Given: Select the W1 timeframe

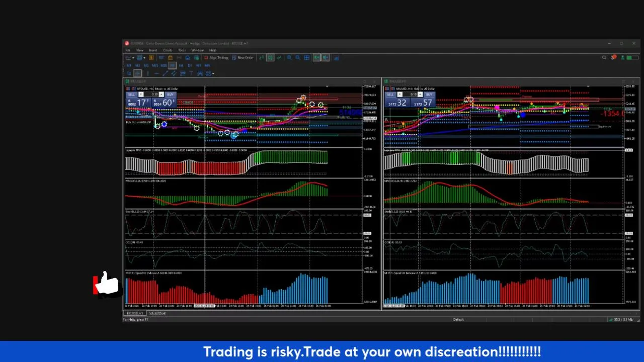Looking at the screenshot, I should pos(198,65).
